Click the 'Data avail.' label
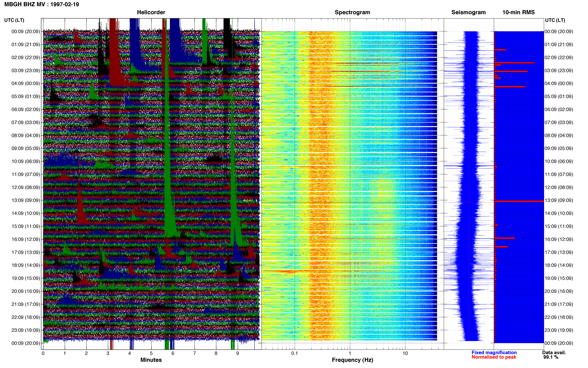 [x=554, y=352]
